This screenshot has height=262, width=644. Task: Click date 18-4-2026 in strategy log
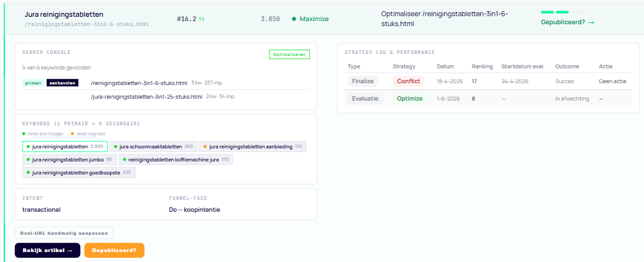coord(450,81)
